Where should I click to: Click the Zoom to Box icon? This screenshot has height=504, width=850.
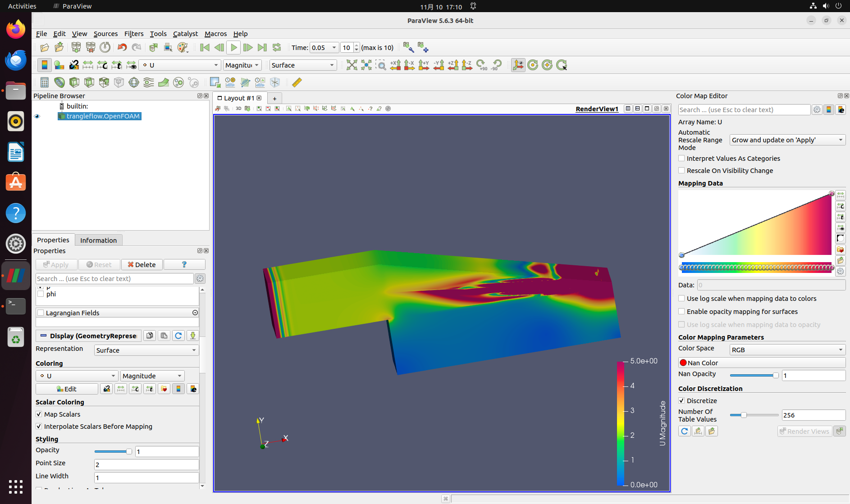381,65
